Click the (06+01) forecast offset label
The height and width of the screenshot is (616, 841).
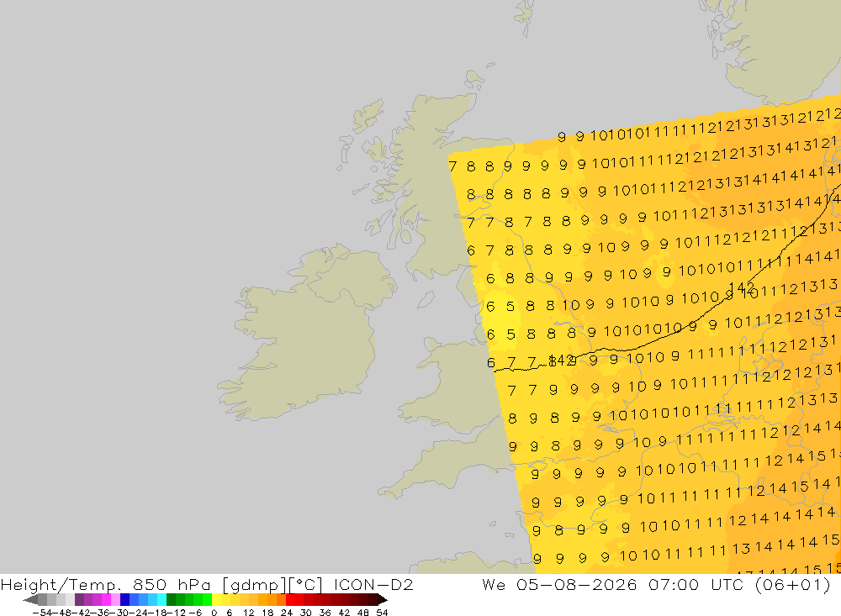792,584
